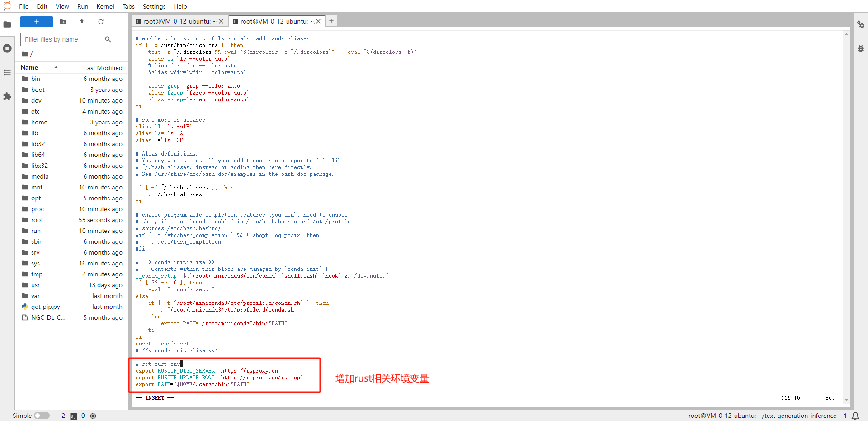
Task: Select the bin folder
Action: point(72,79)
